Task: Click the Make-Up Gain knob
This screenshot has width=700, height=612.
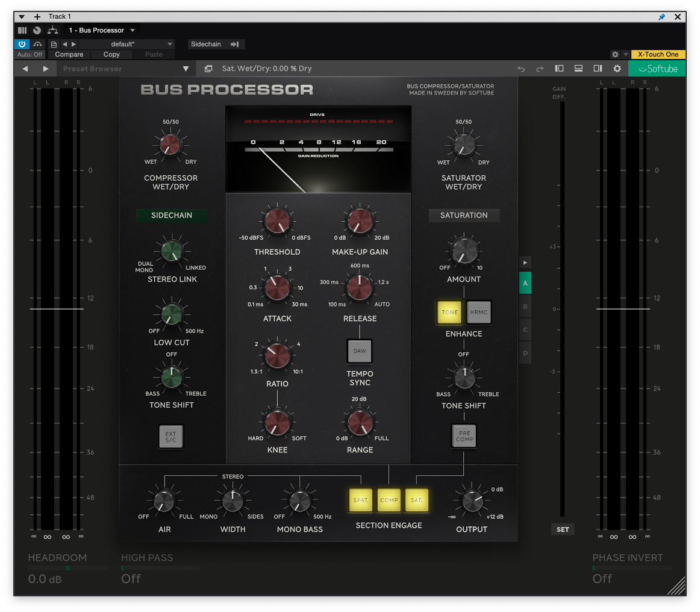Action: (360, 221)
